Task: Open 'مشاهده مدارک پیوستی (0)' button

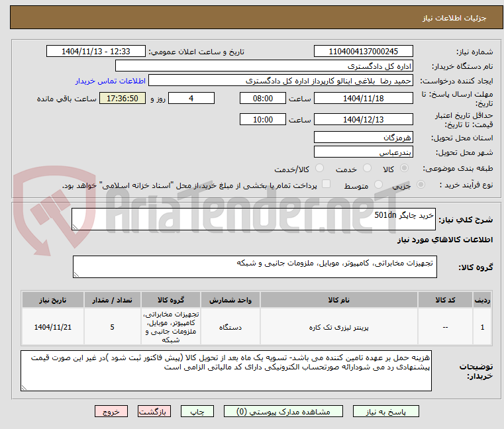Action: 283,411
